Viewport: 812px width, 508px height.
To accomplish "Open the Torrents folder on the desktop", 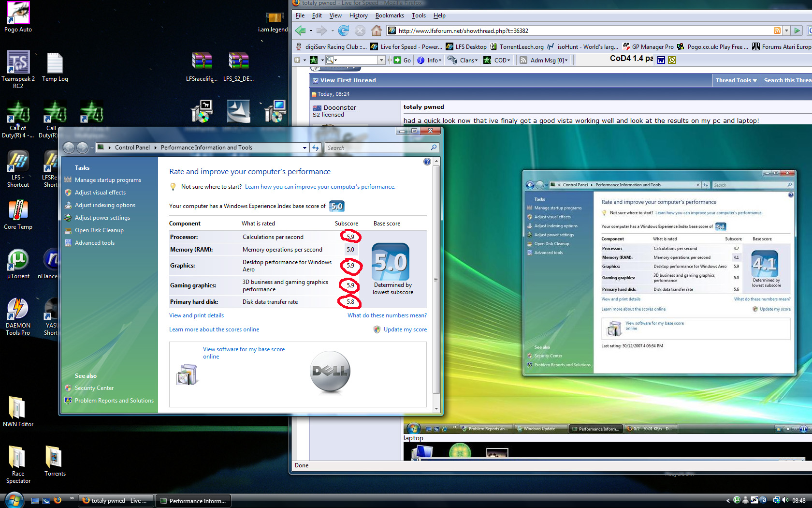I will (x=55, y=461).
